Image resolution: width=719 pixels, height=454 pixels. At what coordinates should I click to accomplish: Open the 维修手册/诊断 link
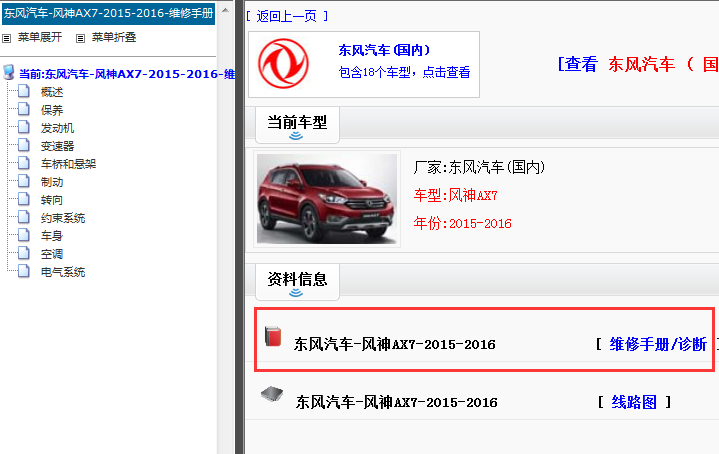(658, 344)
